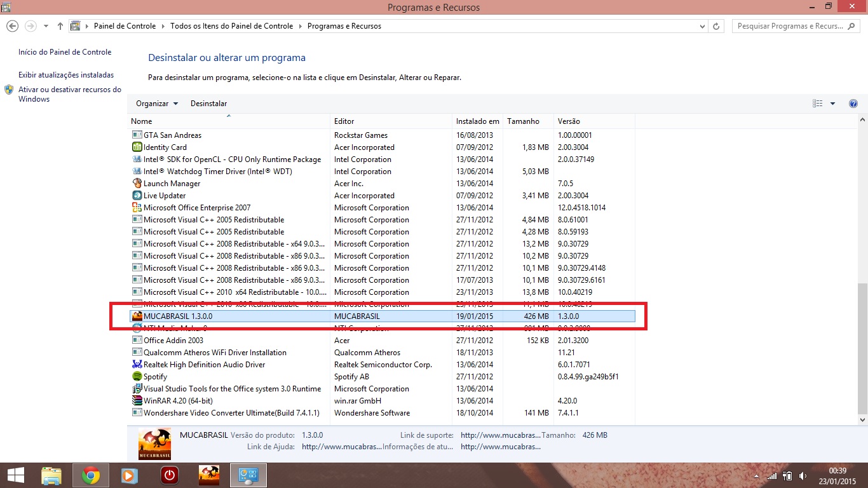This screenshot has height=488, width=868.
Task: Open Google Chrome from the taskbar
Action: pyautogui.click(x=91, y=475)
